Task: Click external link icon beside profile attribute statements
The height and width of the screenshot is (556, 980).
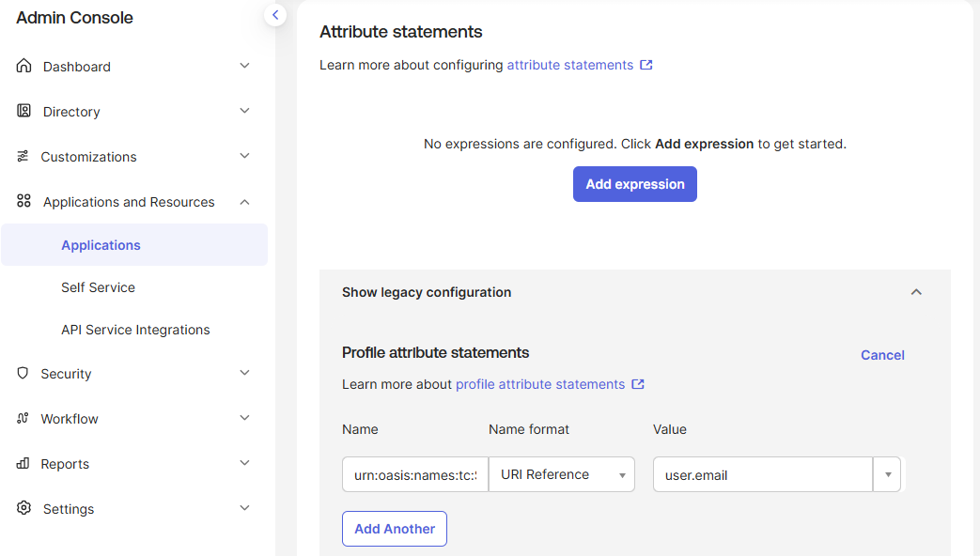Action: pos(637,384)
